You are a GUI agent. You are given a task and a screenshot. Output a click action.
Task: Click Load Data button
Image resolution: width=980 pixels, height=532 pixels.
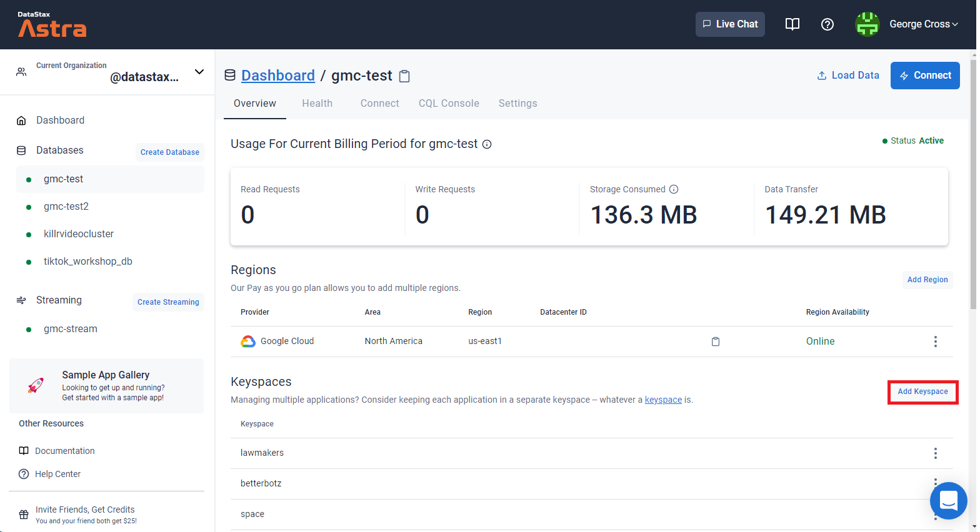848,76
